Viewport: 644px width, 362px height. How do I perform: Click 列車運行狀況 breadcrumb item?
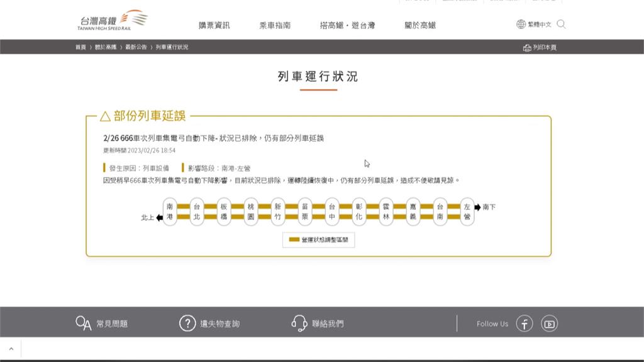point(172,47)
